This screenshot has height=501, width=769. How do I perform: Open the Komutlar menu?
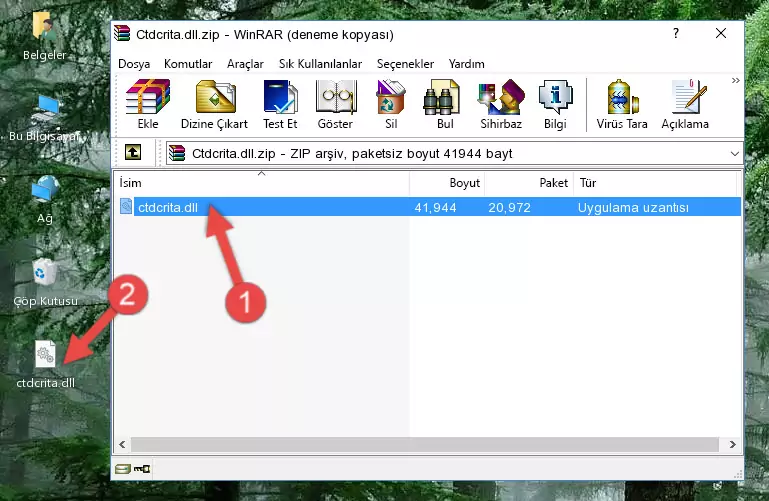[x=188, y=64]
